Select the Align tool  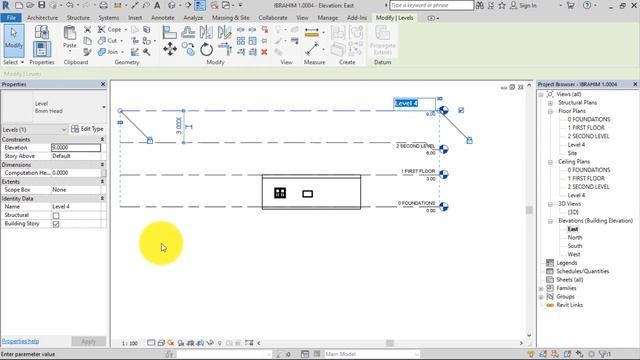(169, 32)
